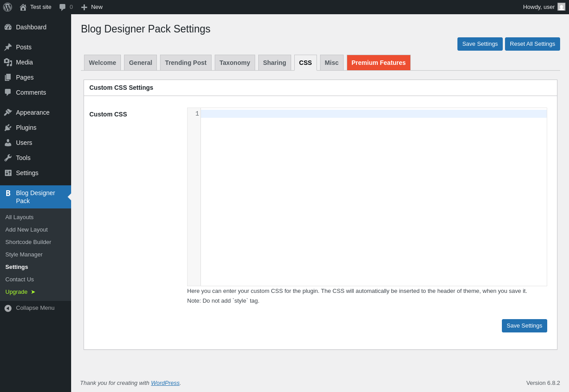Open the Plugins menu label
This screenshot has height=392, width=569.
26,128
